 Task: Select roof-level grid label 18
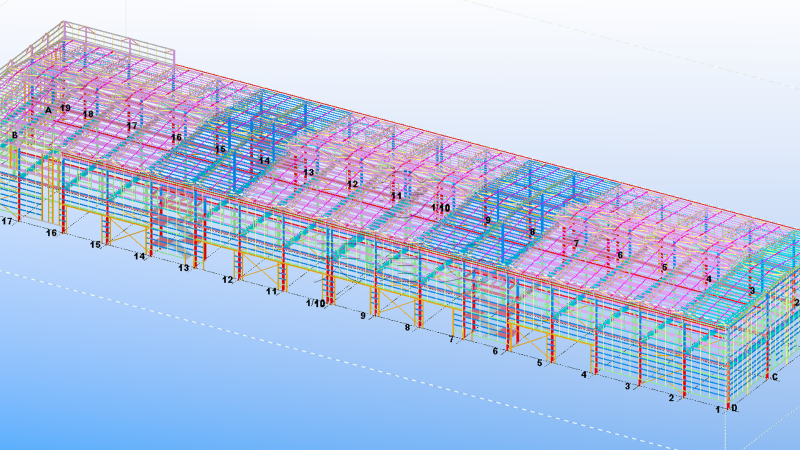(88, 115)
